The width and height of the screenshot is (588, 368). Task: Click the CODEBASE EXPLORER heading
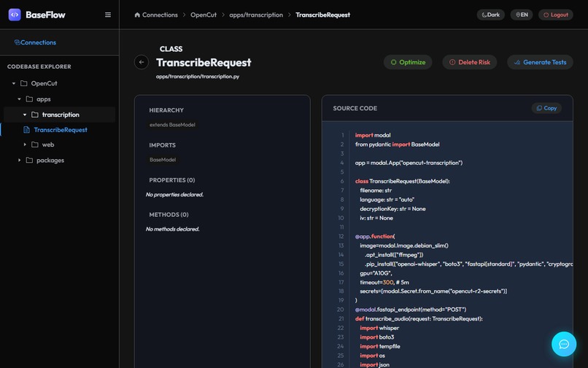pyautogui.click(x=39, y=66)
